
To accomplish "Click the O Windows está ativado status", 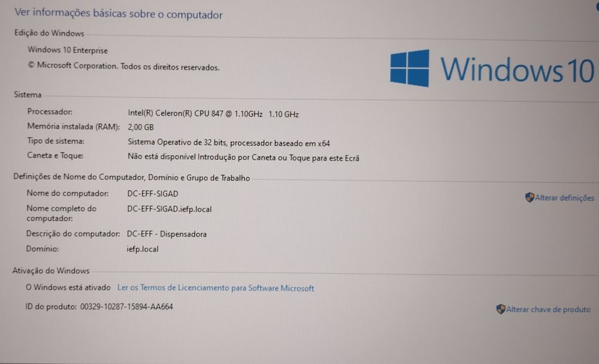I will click(68, 287).
